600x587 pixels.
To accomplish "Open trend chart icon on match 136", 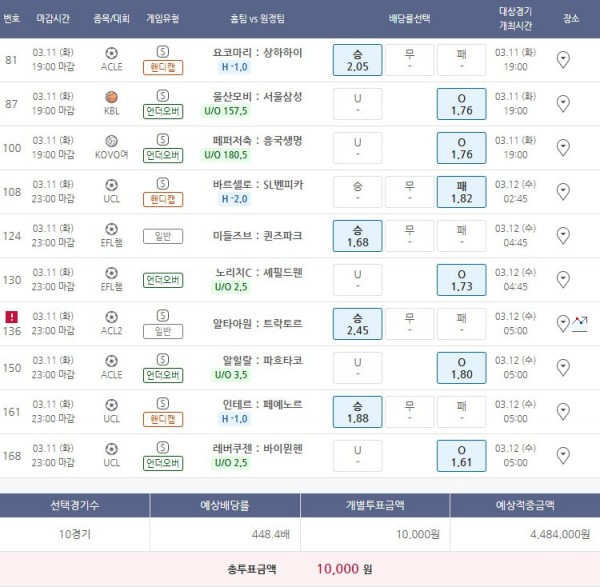I will 580,324.
